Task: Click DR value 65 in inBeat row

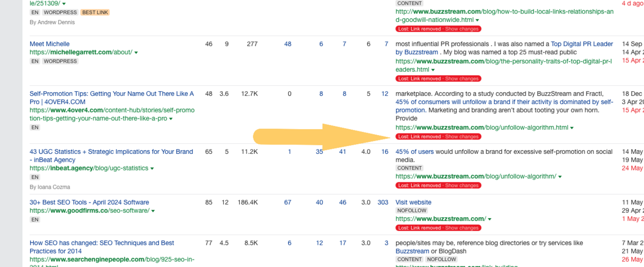Action: coord(209,152)
